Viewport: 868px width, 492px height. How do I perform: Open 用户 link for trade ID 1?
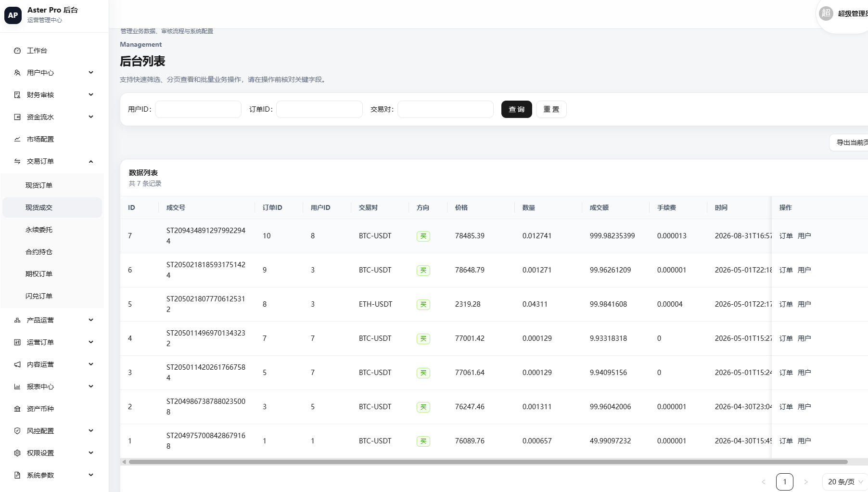pyautogui.click(x=804, y=441)
